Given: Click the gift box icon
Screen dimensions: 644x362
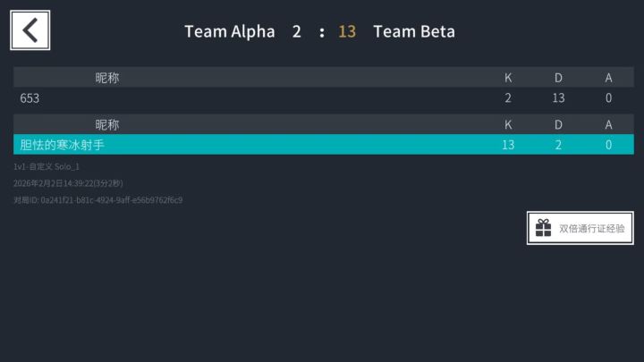Looking at the screenshot, I should pyautogui.click(x=544, y=229).
